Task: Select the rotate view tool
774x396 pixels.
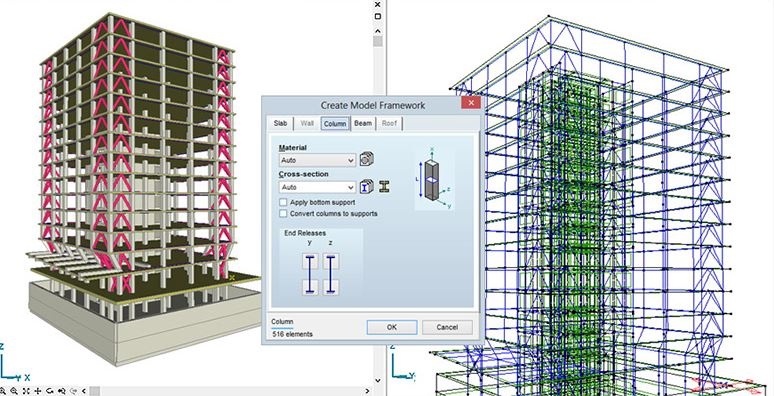Action: (x=49, y=391)
